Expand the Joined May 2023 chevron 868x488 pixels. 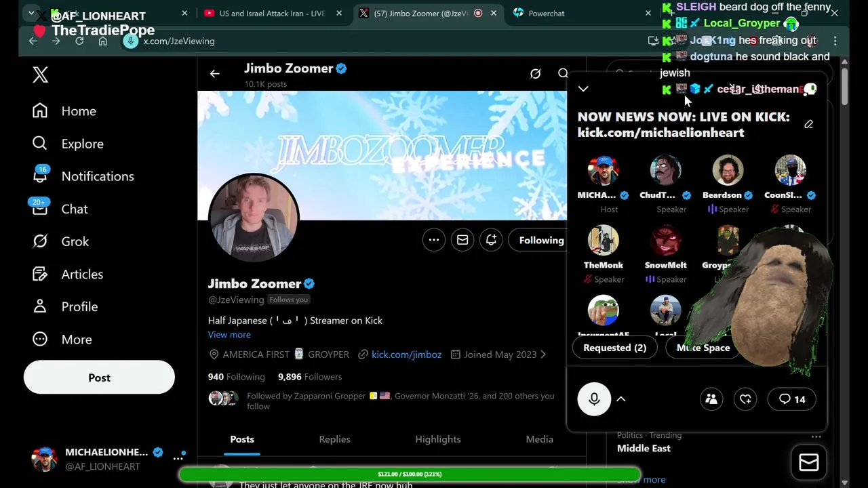tap(542, 354)
